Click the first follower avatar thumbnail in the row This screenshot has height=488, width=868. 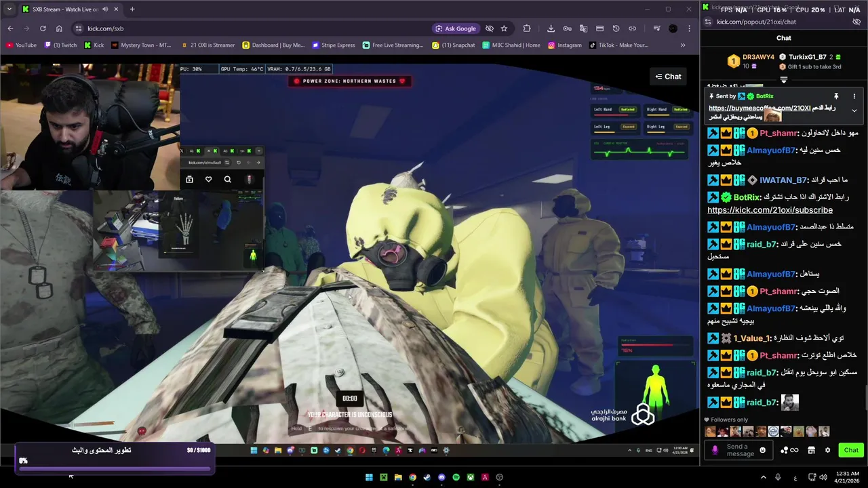tap(710, 431)
